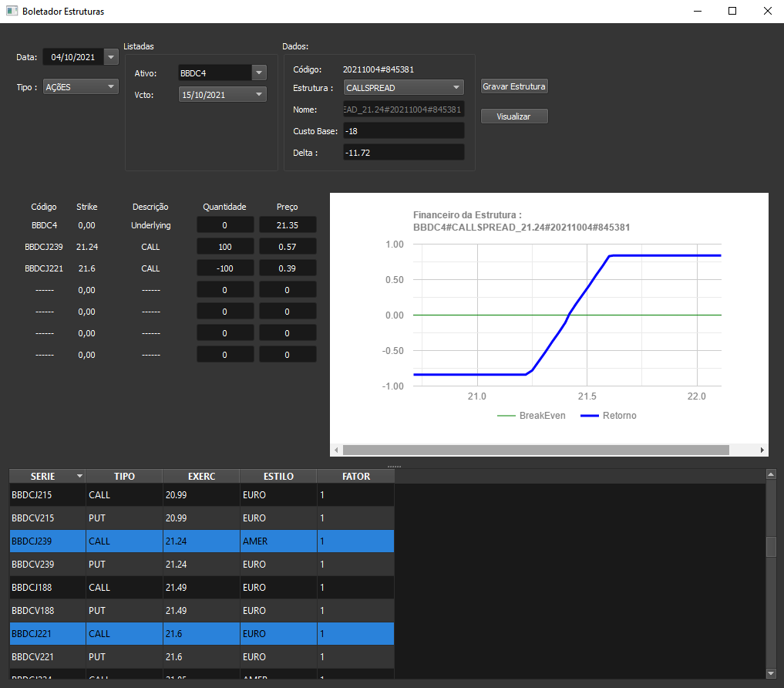
Task: Click the Gravar Estrutura button
Action: 514,86
